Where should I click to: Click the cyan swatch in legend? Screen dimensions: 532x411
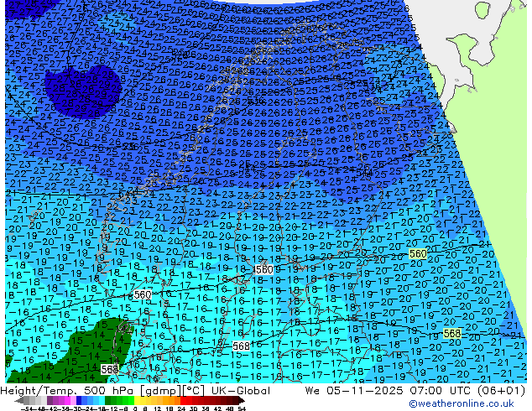click(x=102, y=400)
